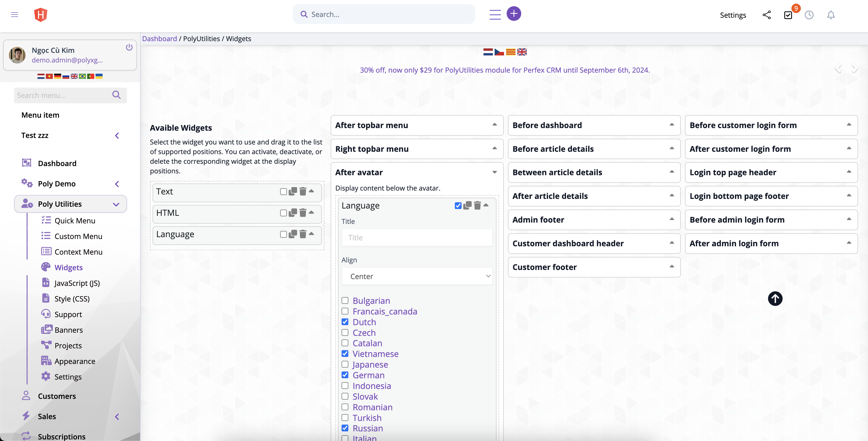The image size is (868, 441).
Task: Duplicate the HTML widget
Action: tap(293, 213)
